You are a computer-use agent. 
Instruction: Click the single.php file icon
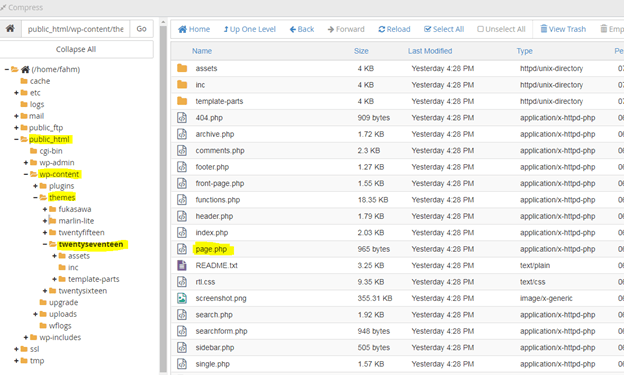182,364
